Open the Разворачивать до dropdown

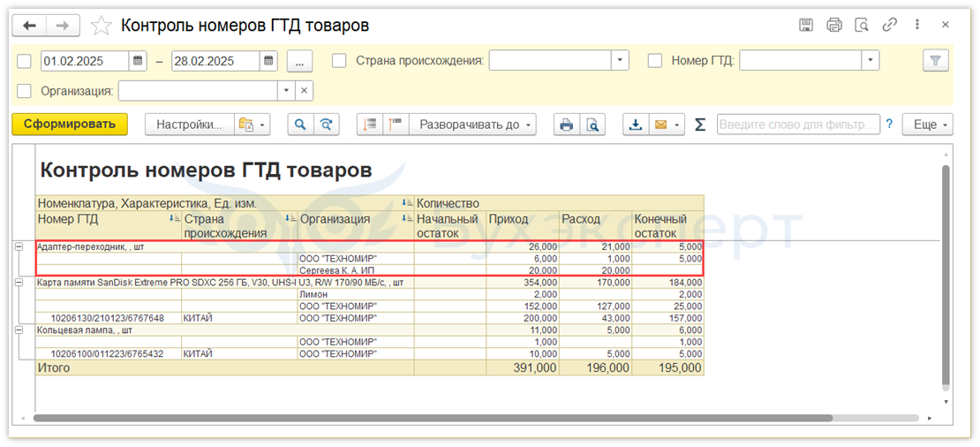tap(477, 125)
